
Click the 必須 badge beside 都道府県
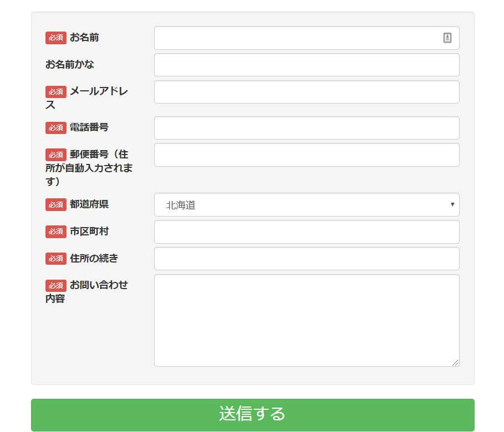(56, 204)
